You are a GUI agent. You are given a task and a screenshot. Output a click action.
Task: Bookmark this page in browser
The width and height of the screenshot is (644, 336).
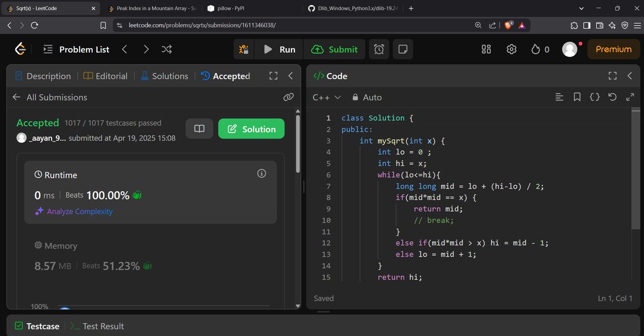(103, 25)
